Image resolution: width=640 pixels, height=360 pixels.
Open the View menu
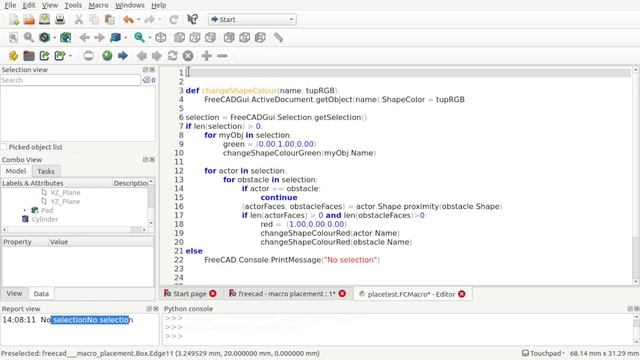coord(50,5)
